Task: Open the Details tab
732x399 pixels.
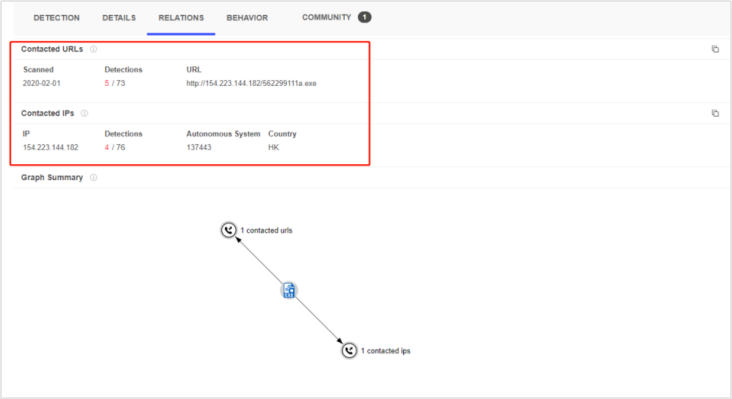Action: (x=119, y=18)
